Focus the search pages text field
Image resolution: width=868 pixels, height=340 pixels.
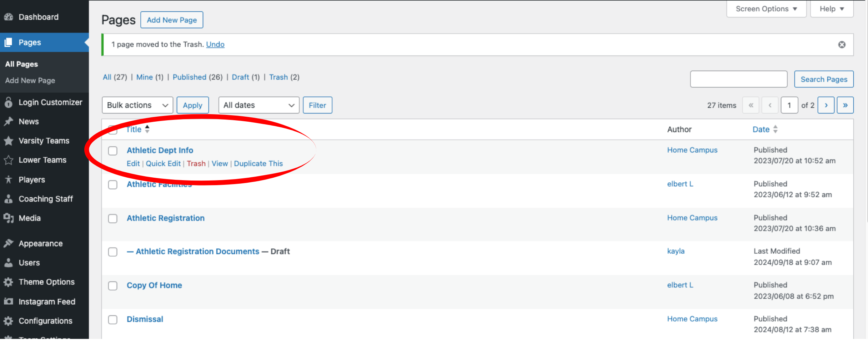click(x=738, y=79)
